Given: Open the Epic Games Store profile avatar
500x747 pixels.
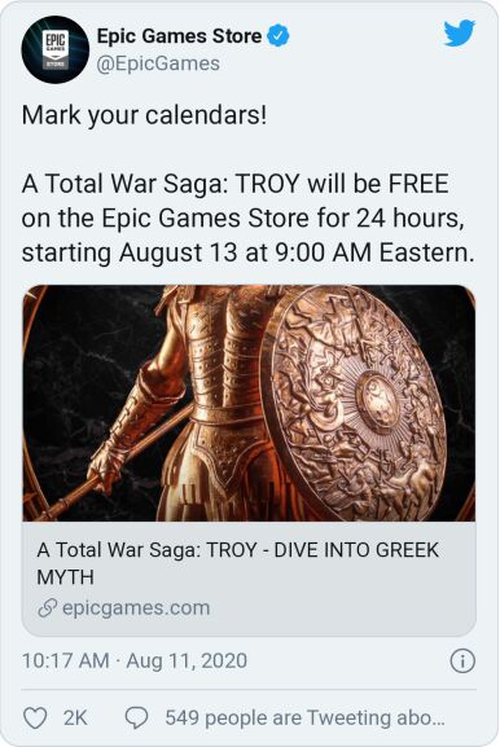Looking at the screenshot, I should (x=55, y=50).
